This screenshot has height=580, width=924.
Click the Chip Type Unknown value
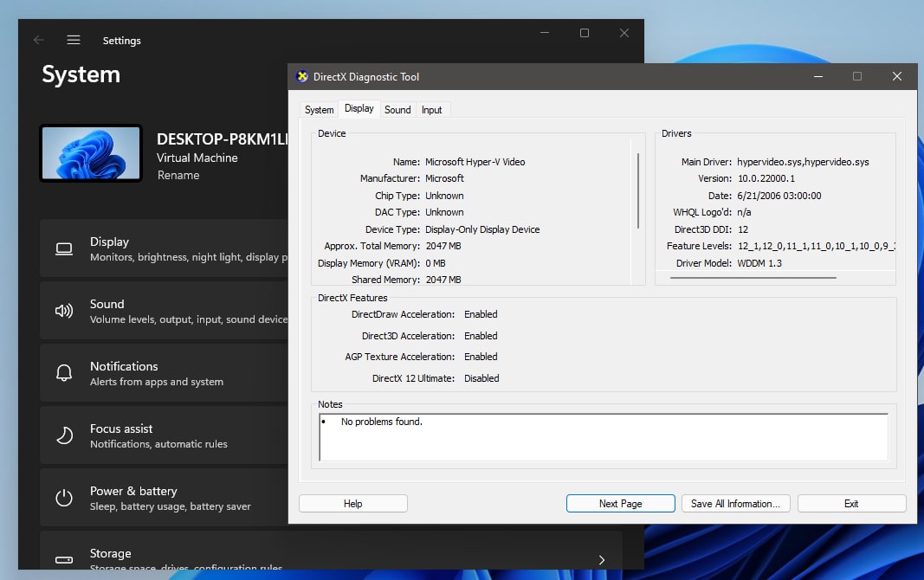pyautogui.click(x=444, y=196)
